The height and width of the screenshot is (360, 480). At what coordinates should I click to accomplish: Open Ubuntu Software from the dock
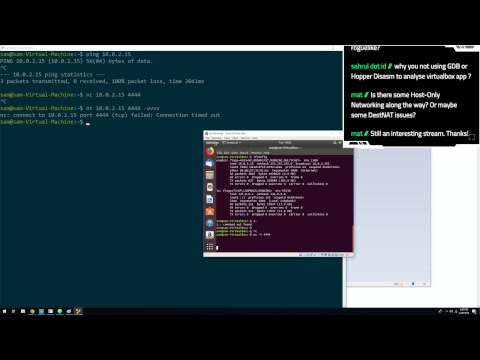(210, 211)
